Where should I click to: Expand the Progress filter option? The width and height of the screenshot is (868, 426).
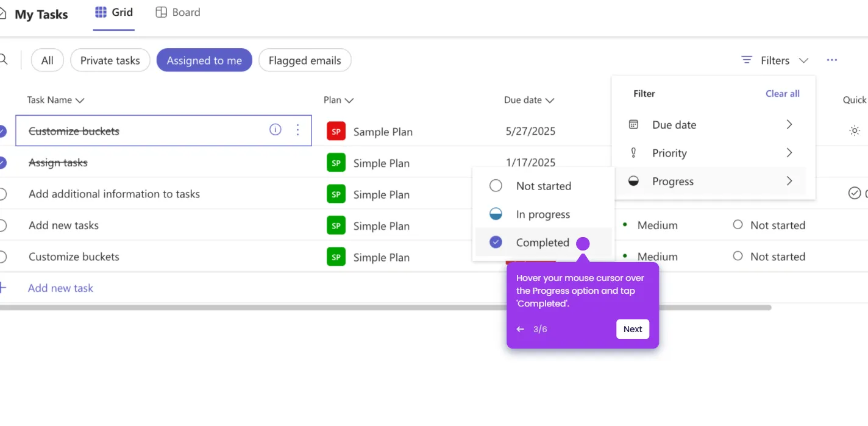coord(713,181)
